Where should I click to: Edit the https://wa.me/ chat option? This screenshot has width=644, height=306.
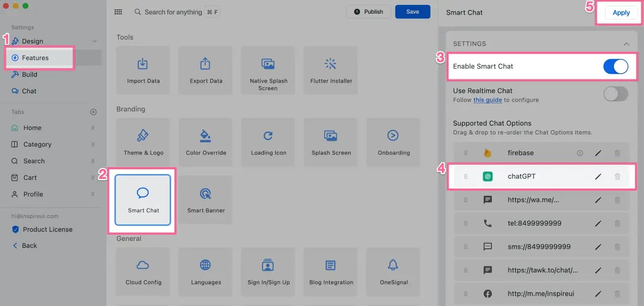[x=598, y=200]
